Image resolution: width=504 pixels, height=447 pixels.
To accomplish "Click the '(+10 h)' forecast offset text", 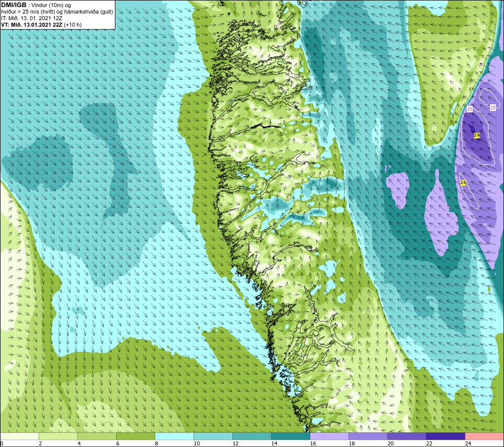I will click(73, 25).
